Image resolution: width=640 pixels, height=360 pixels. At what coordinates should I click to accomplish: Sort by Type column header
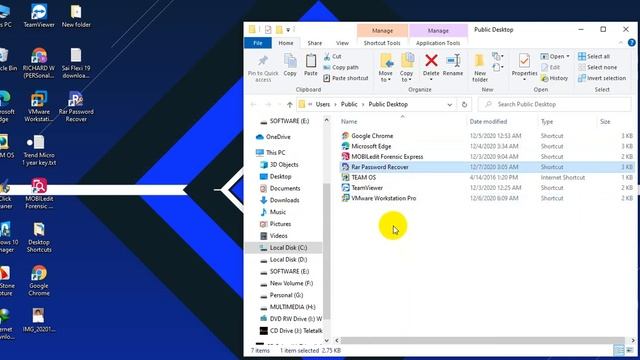[547, 122]
